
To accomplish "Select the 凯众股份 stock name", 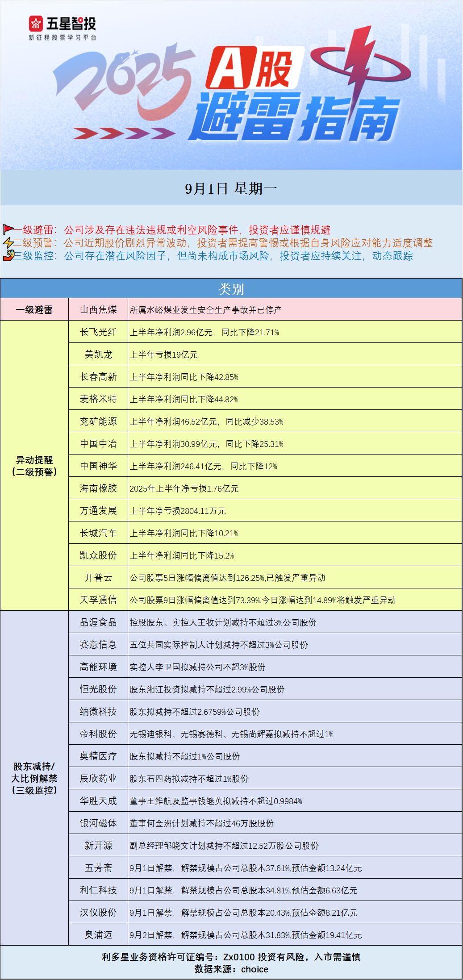I will click(x=98, y=555).
